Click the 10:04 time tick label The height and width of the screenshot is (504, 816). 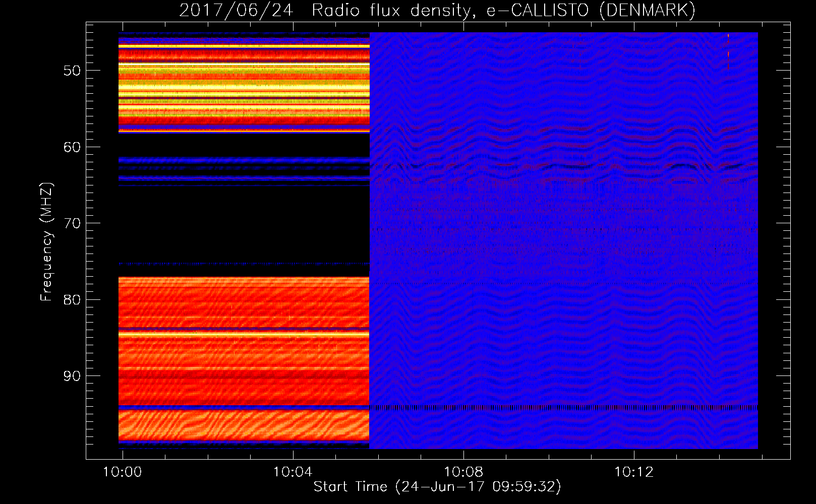click(x=293, y=472)
